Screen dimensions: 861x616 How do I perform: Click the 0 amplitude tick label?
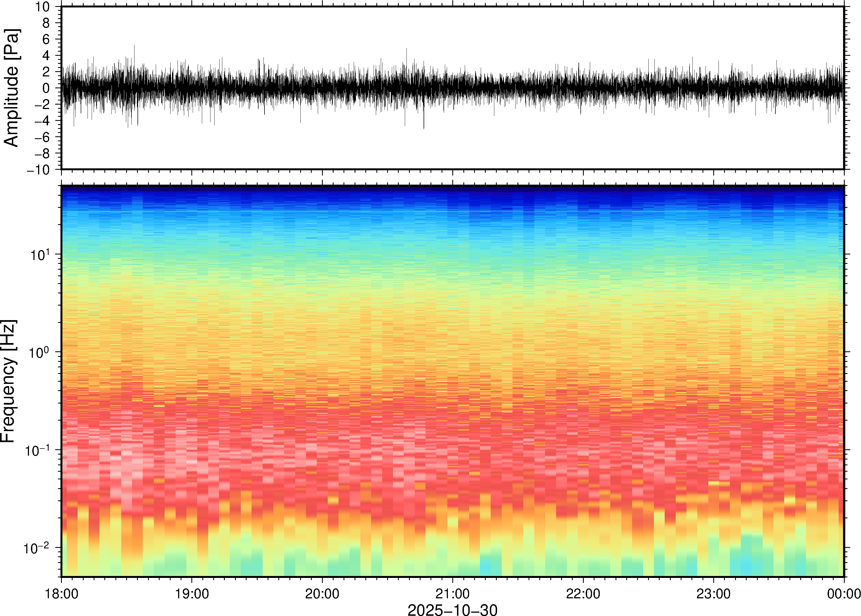point(46,88)
